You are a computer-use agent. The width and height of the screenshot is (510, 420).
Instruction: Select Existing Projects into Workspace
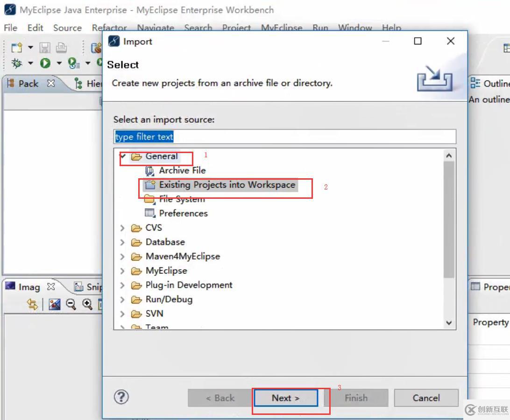click(227, 185)
